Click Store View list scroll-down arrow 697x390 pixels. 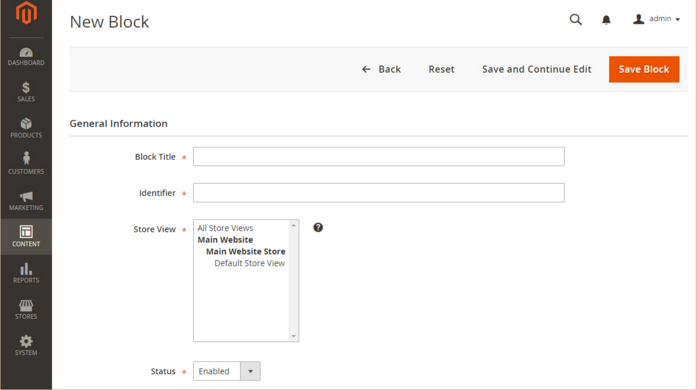pos(293,336)
